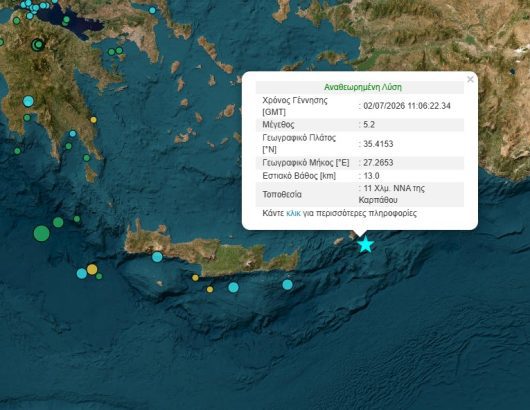
Task: Select the cyan circle touching the large yellow circle
Action: pos(82,273)
